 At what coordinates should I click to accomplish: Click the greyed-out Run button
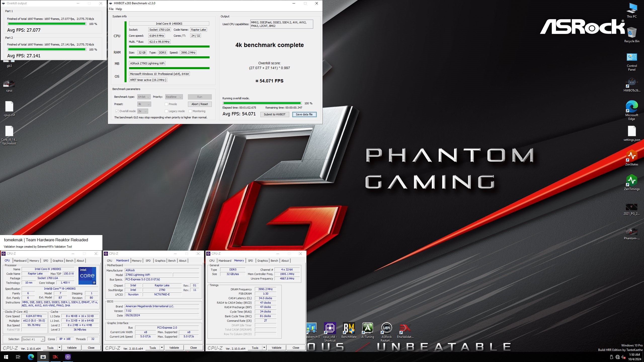click(x=200, y=97)
